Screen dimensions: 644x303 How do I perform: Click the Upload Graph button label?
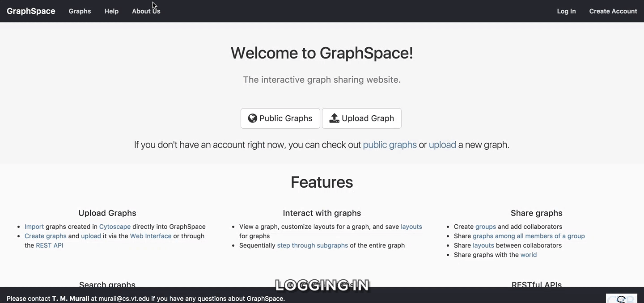(368, 118)
